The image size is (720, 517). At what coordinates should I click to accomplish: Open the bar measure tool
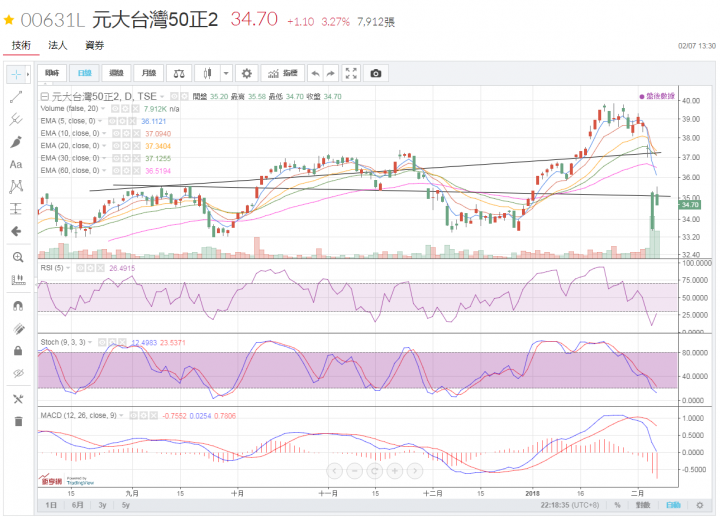point(18,280)
